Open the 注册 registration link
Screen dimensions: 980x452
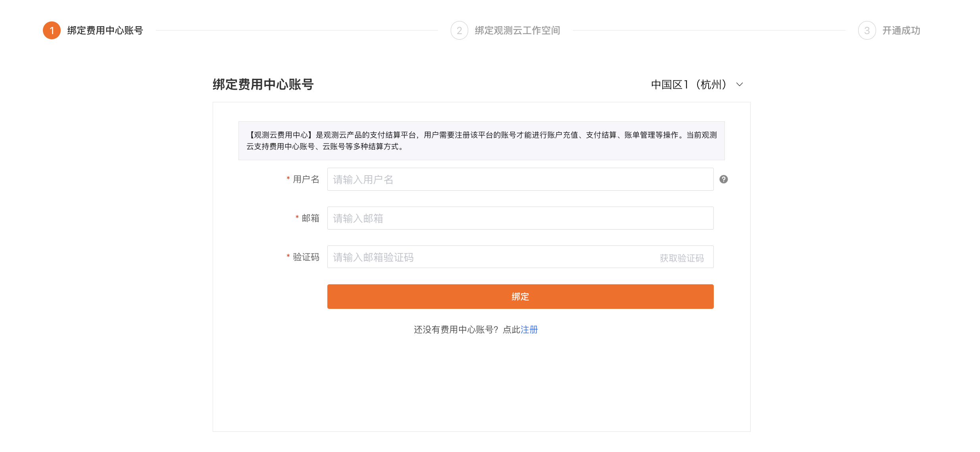(529, 330)
